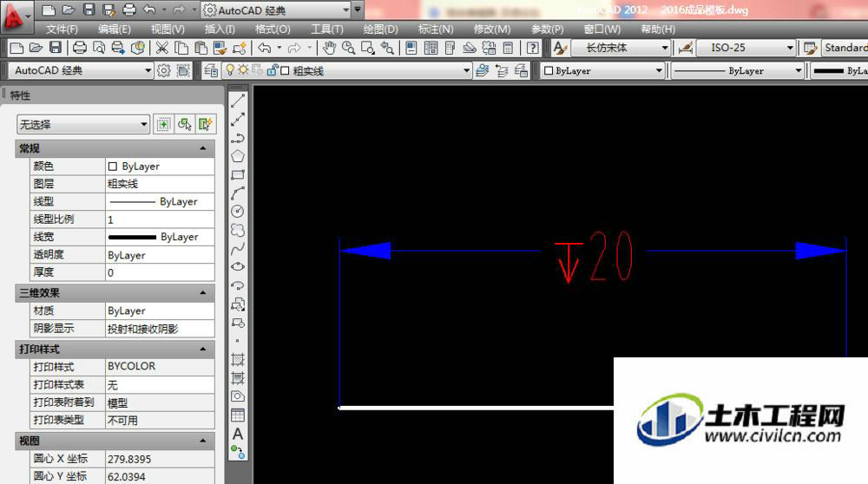Select the Polygon tool
Screen dimensions: 868x484
pyautogui.click(x=238, y=156)
